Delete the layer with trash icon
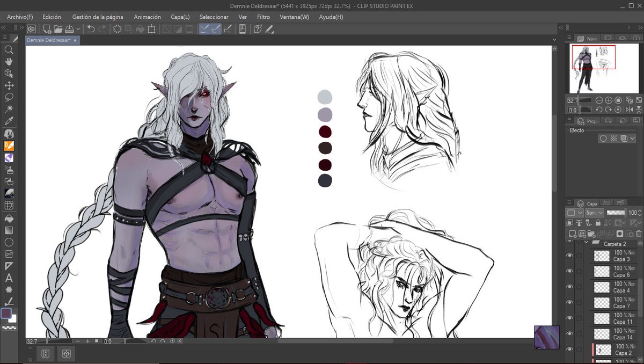The width and height of the screenshot is (644, 364). click(638, 234)
